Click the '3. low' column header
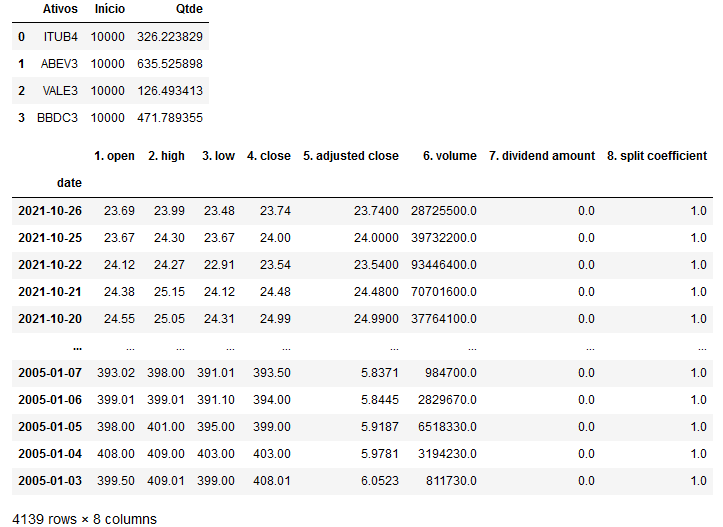 (x=218, y=156)
